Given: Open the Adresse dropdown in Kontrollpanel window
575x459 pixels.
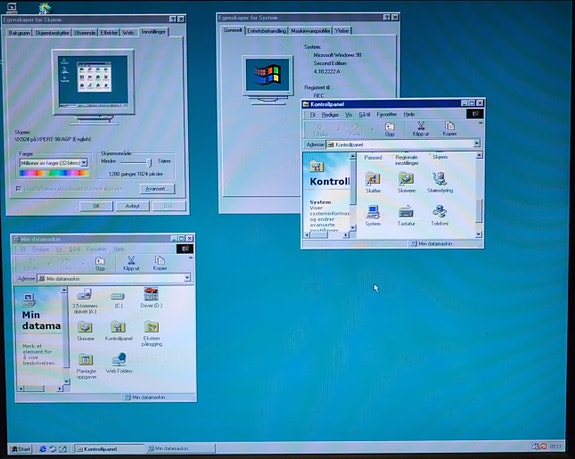Looking at the screenshot, I should coord(476,143).
